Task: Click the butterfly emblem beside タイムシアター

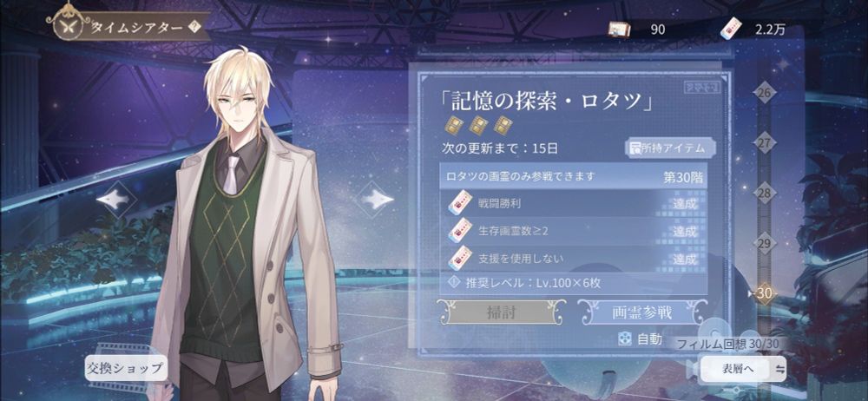Action: coord(70,27)
